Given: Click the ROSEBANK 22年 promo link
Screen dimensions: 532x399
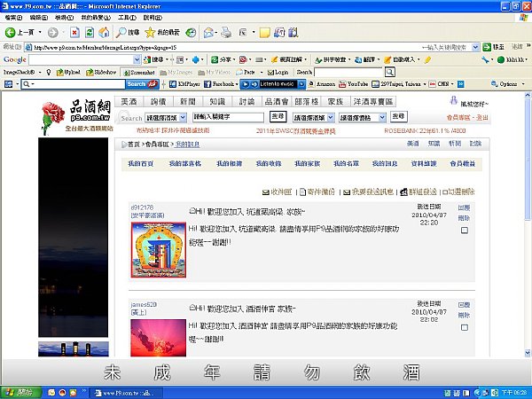Looking at the screenshot, I should tap(425, 130).
